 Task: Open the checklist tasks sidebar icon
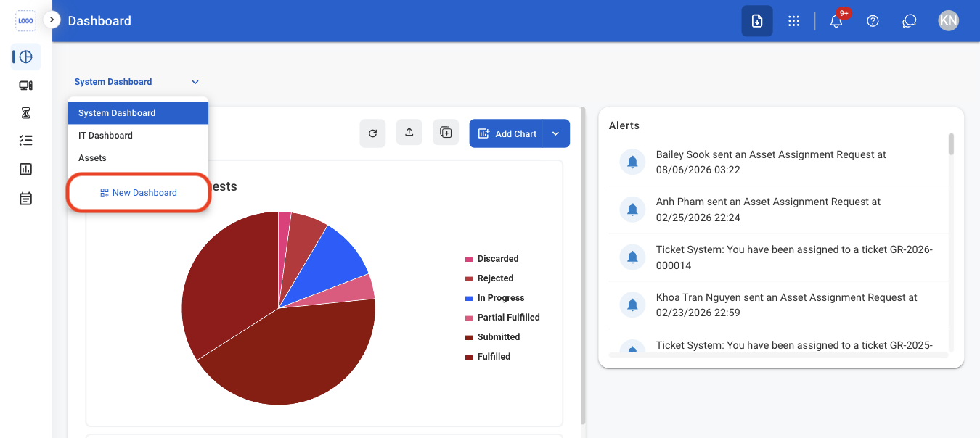[x=26, y=141]
